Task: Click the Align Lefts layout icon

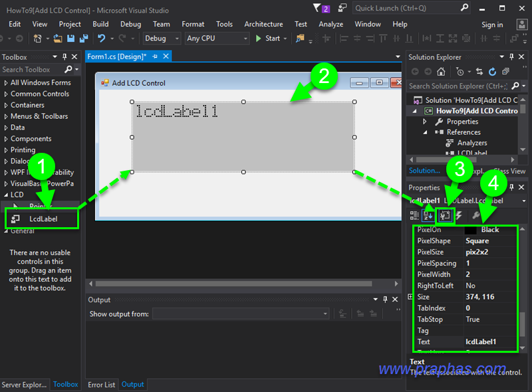Action: 344,39
